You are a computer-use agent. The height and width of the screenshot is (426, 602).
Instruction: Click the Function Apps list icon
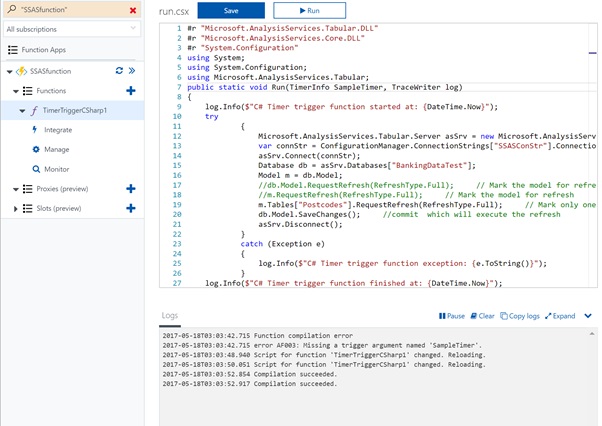[13, 50]
